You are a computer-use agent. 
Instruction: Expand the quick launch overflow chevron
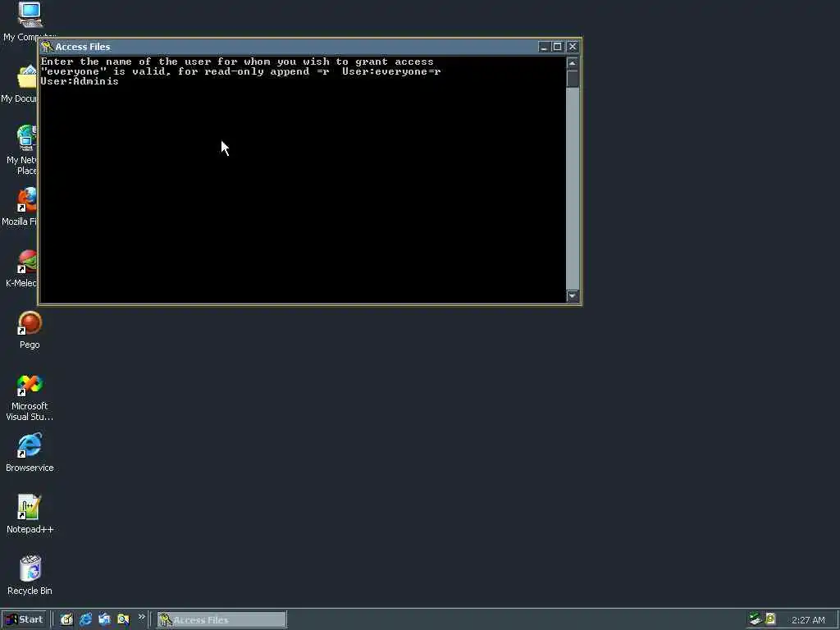point(141,617)
